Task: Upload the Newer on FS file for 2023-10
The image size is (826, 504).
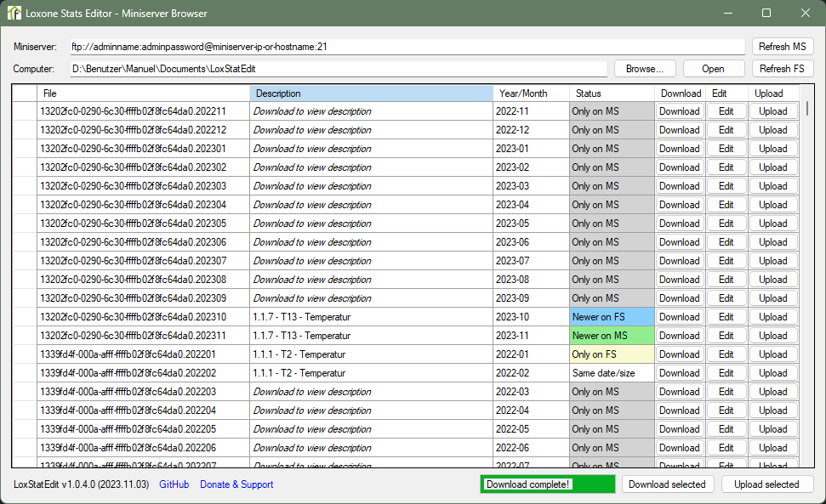Action: [x=773, y=317]
